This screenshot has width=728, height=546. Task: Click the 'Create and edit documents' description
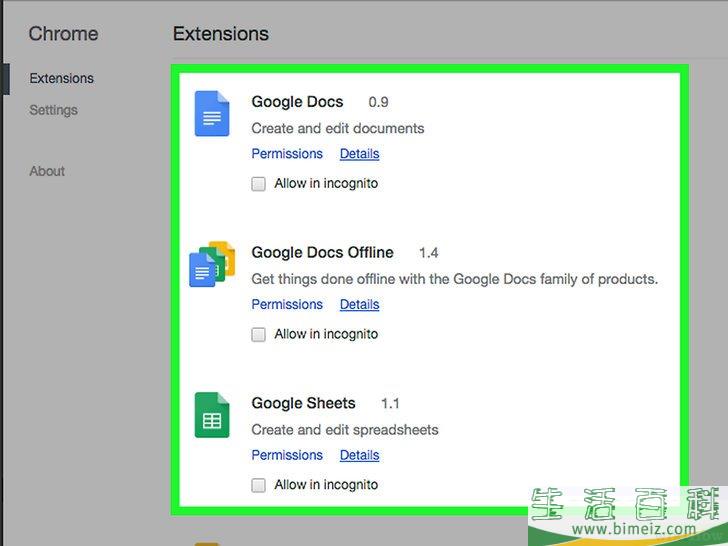point(338,129)
